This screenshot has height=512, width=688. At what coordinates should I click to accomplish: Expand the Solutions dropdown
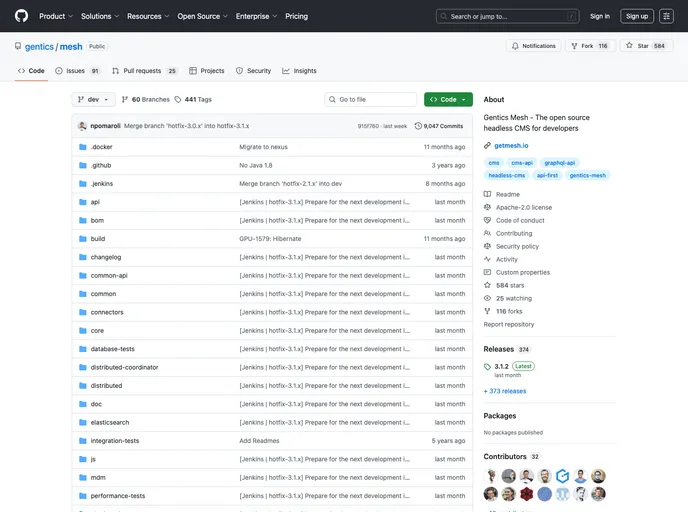point(100,16)
